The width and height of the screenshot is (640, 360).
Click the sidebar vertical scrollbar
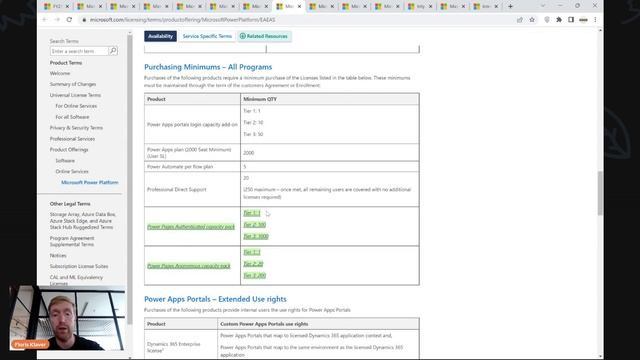(x=130, y=180)
